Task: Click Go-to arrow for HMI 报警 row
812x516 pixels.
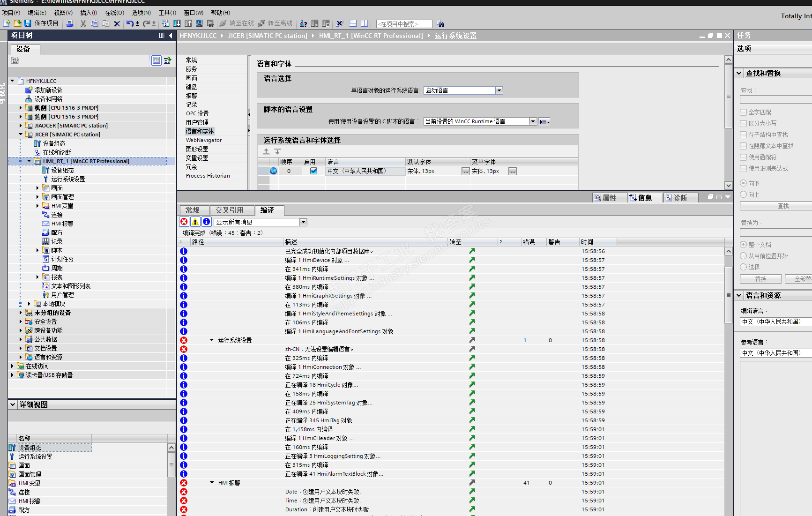Action: click(x=472, y=483)
